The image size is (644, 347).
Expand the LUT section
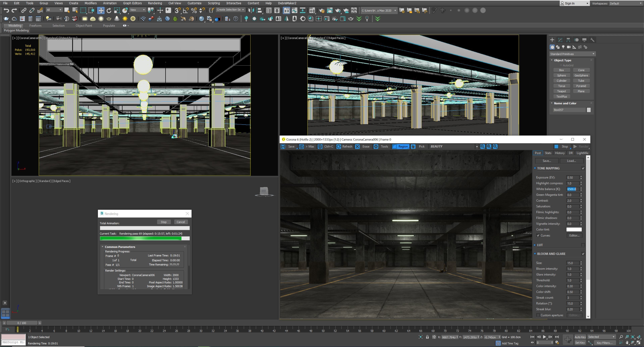coord(535,245)
